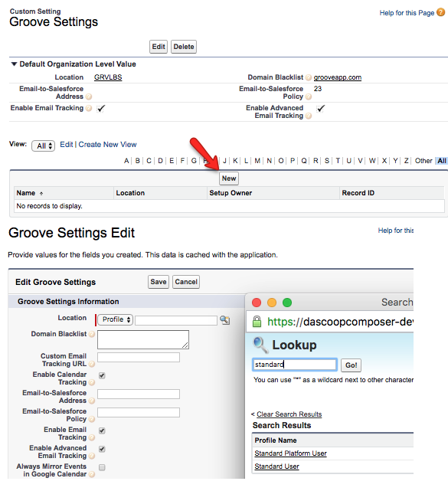Select the Other filter in alphabet bar
This screenshot has width=448, height=491.
[423, 161]
